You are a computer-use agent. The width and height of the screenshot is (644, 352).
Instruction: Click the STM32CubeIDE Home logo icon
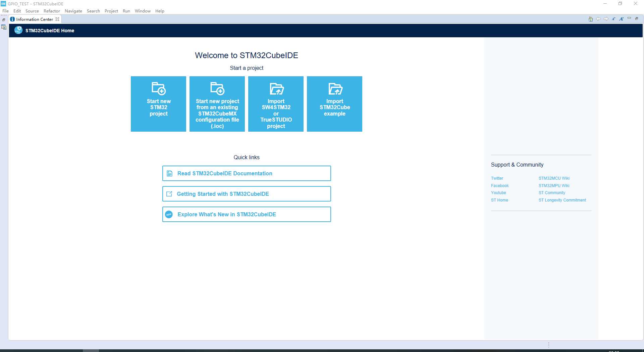tap(18, 30)
